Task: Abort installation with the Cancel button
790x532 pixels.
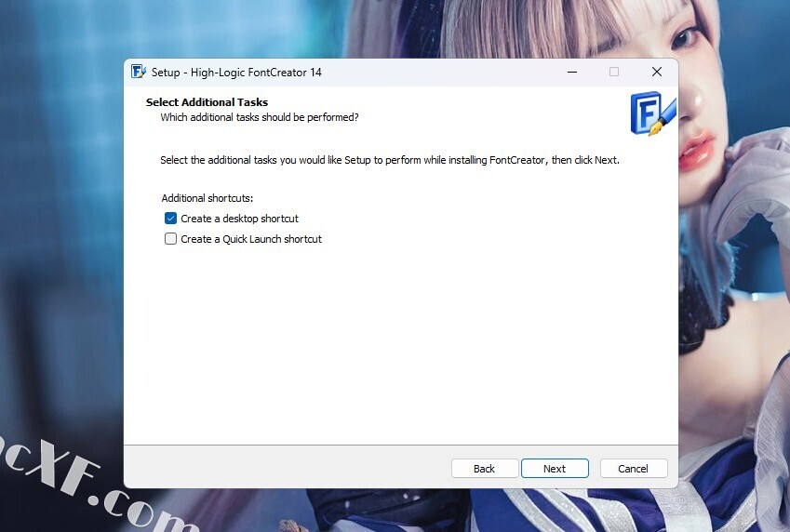Action: pyautogui.click(x=633, y=469)
